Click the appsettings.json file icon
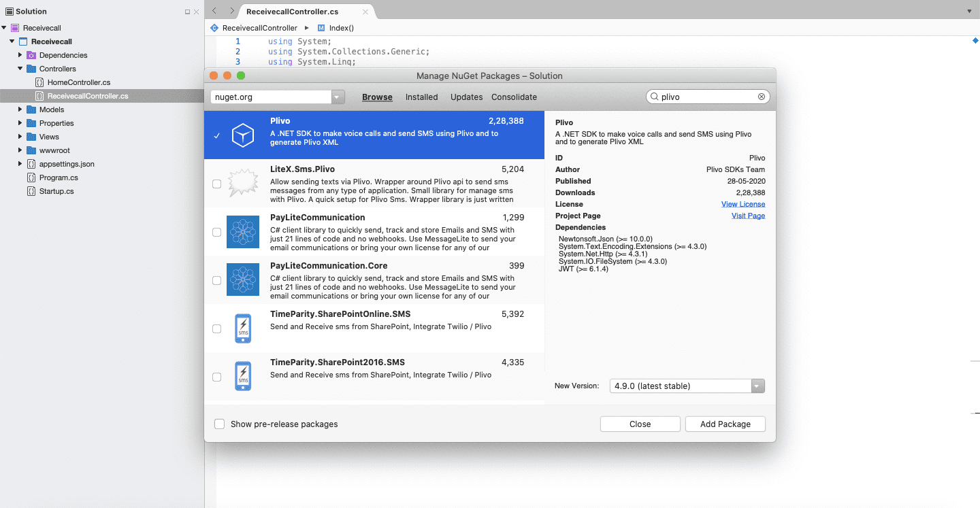This screenshot has height=508, width=980. tap(31, 164)
